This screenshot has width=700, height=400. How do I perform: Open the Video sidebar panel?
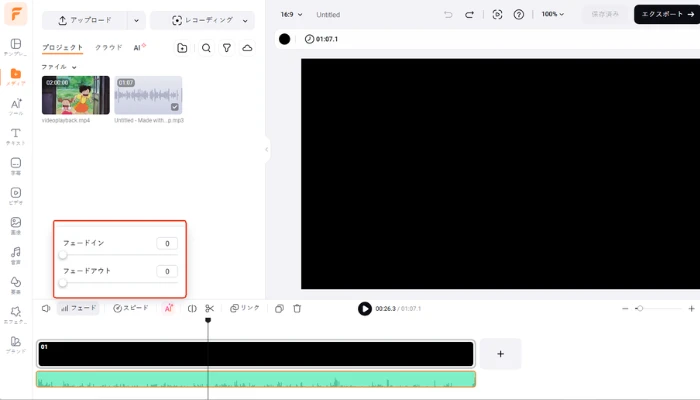(16, 196)
